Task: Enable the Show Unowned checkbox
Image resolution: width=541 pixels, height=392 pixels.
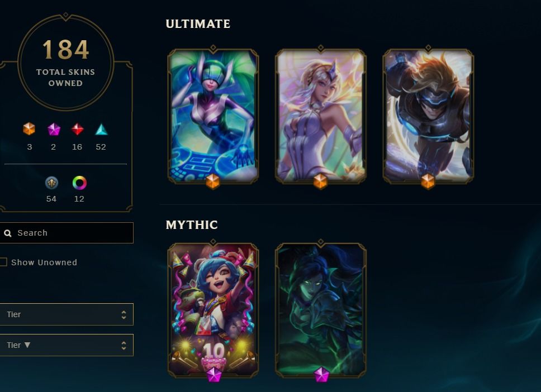Action: [3, 262]
